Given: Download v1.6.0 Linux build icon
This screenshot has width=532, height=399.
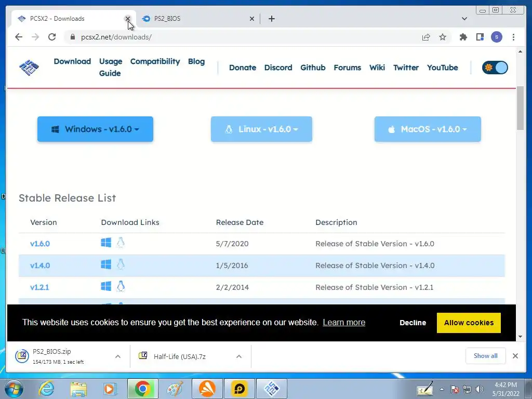Looking at the screenshot, I should 121,243.
